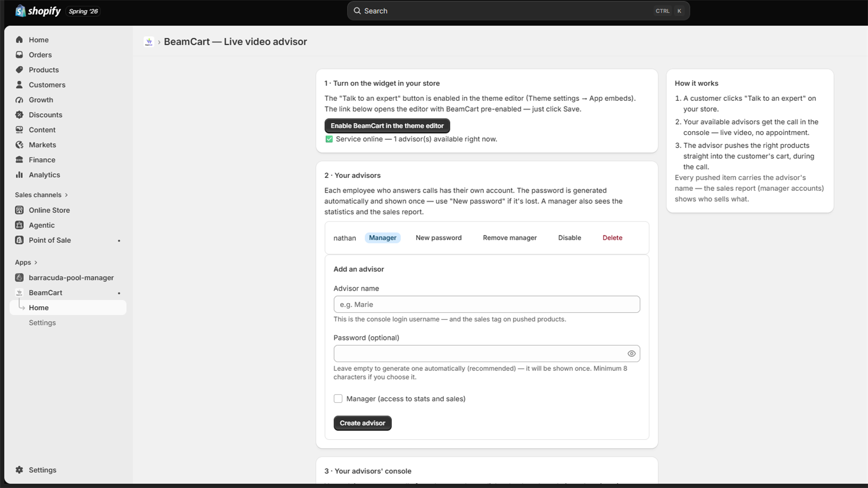Focus the top Search bar
Image resolution: width=868 pixels, height=488 pixels.
coord(518,11)
